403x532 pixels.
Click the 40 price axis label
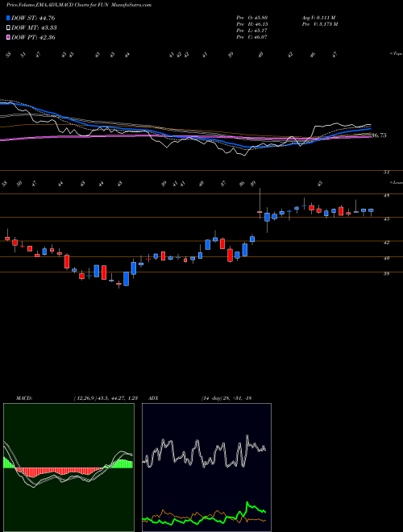point(386,258)
